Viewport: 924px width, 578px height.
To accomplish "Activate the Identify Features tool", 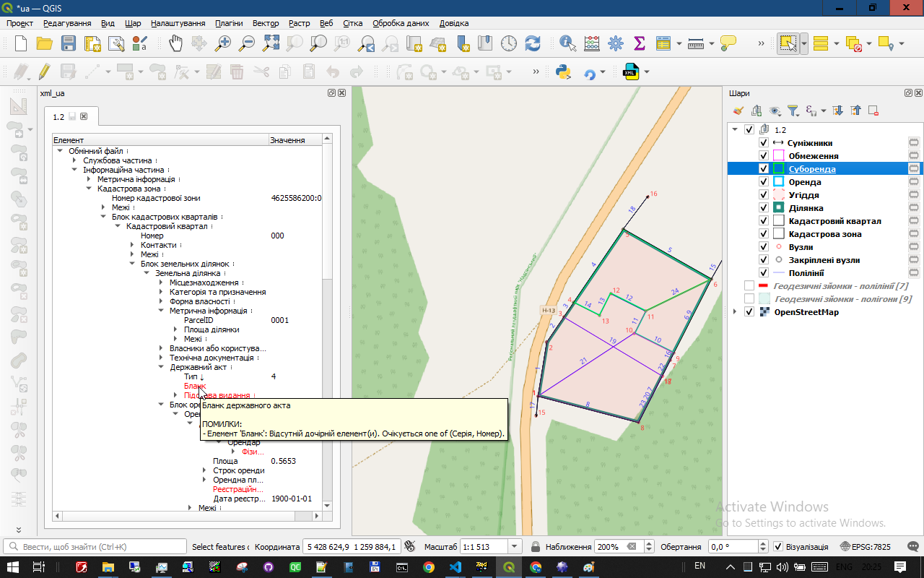I will tap(567, 43).
